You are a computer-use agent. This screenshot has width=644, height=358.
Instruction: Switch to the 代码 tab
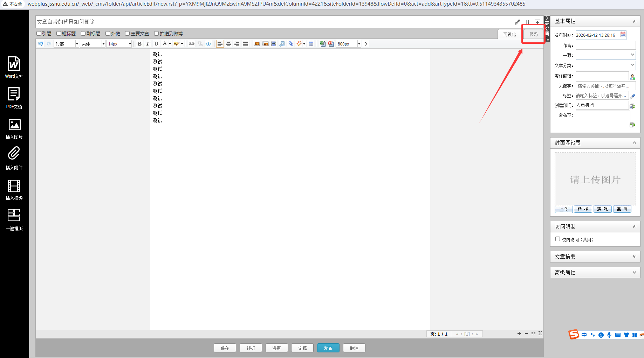(533, 34)
